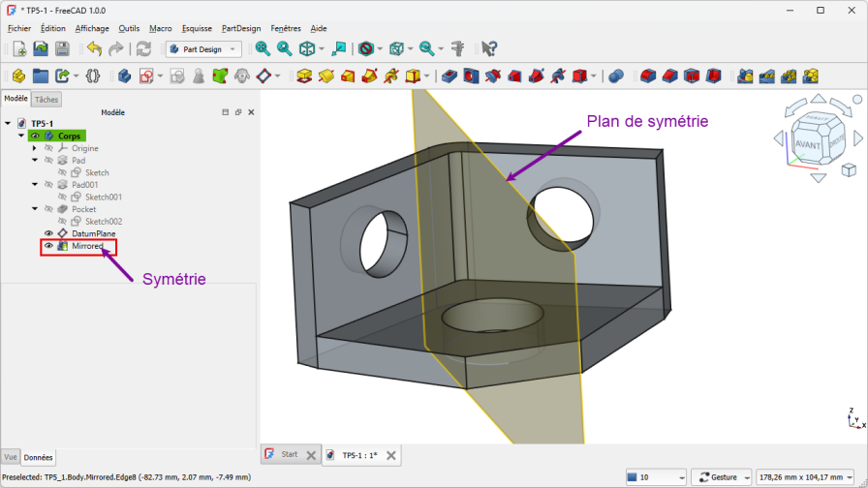Click the Fit All zoom icon
The width and height of the screenshot is (868, 488).
263,48
